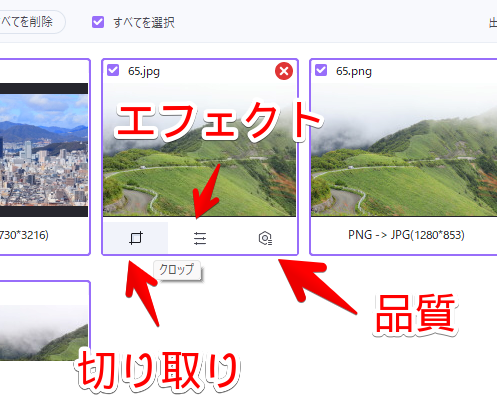Image resolution: width=497 pixels, height=403 pixels.
Task: Open the quality settings icon for 65.jpg
Action: (x=265, y=238)
